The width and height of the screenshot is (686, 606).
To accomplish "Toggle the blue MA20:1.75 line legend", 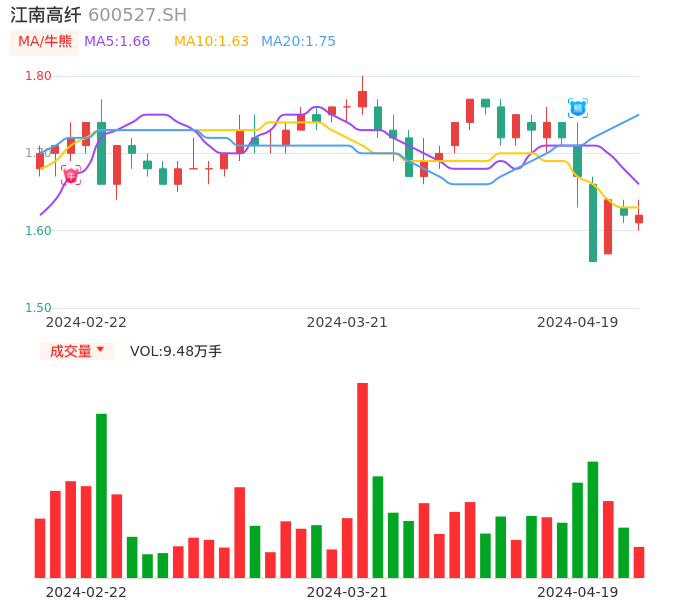I will [298, 41].
